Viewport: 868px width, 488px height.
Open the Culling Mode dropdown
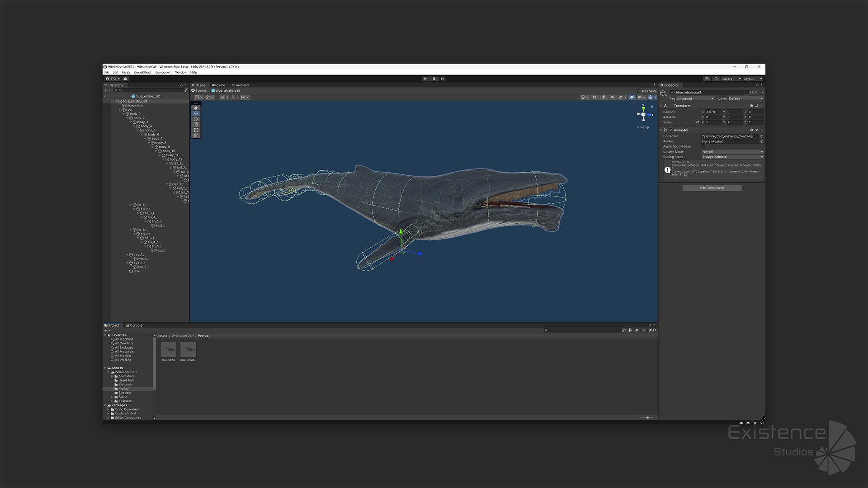(x=732, y=157)
